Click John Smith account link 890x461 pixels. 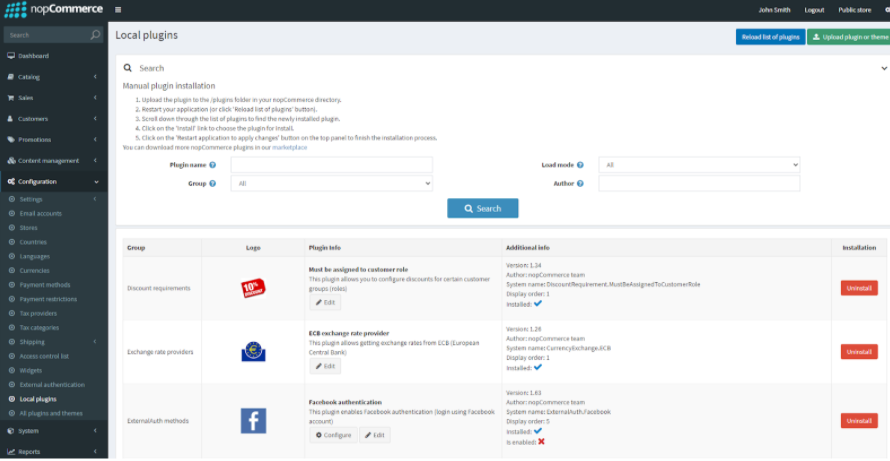[774, 10]
